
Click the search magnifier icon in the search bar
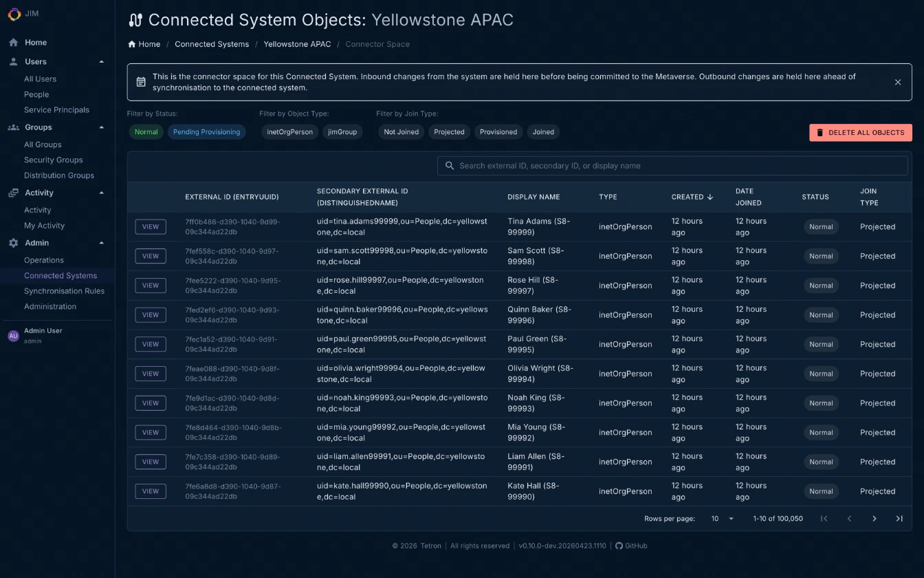(x=450, y=165)
